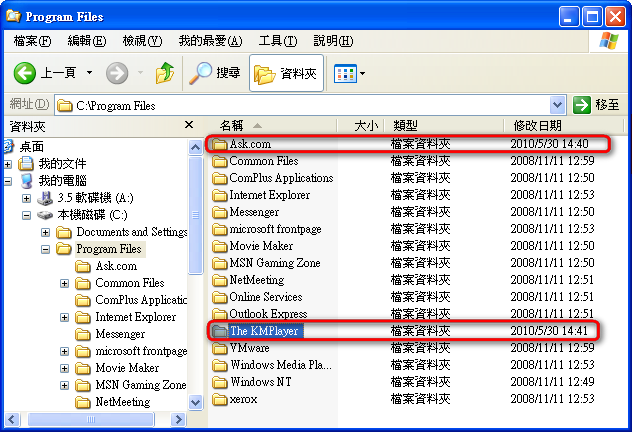Select Messenger folder icon in file list
632x432 pixels.
point(220,212)
